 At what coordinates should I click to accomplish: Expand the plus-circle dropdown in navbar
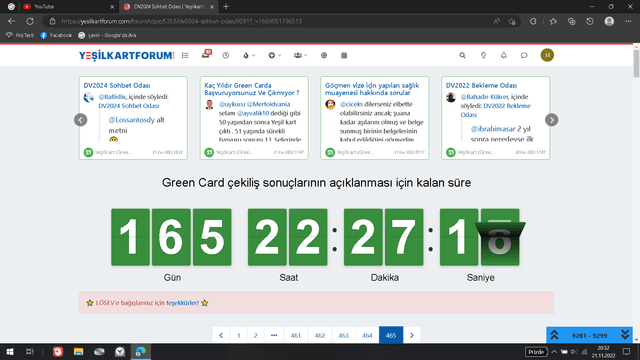coord(274,55)
